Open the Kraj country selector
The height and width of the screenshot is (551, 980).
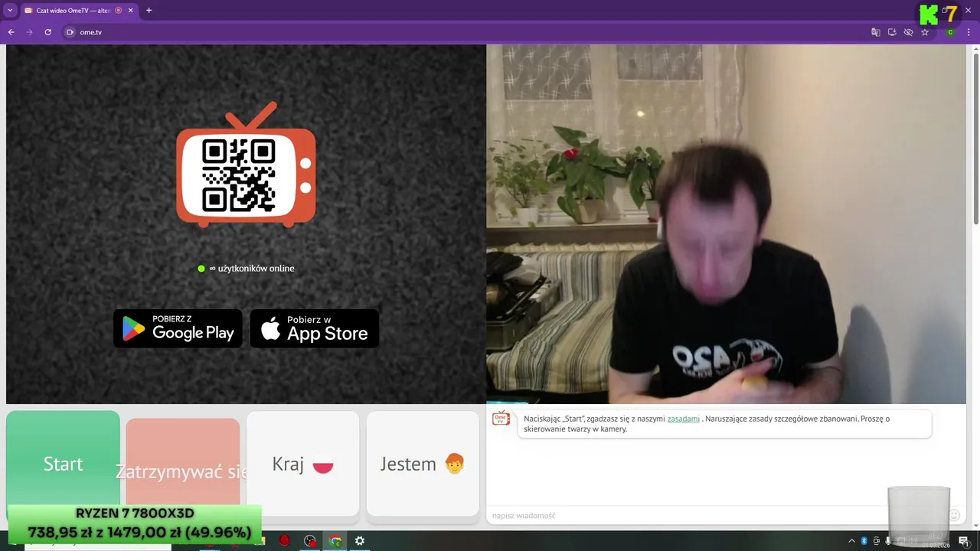302,463
